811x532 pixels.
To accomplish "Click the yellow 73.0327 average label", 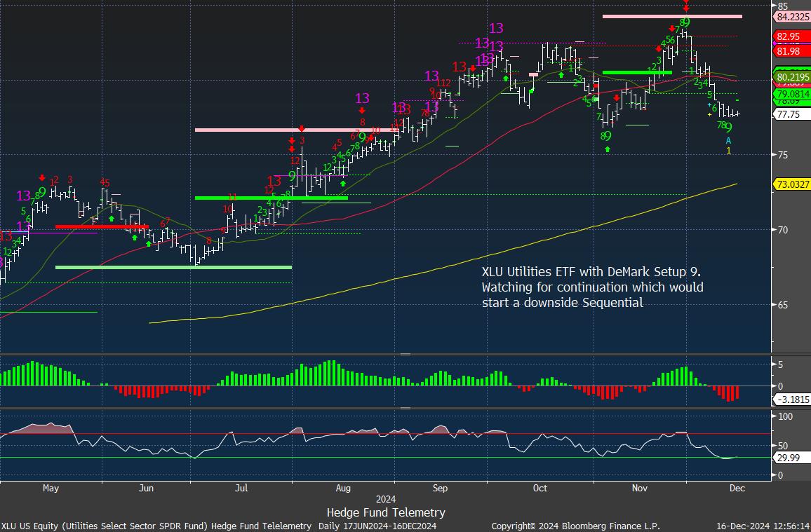I will tap(792, 184).
